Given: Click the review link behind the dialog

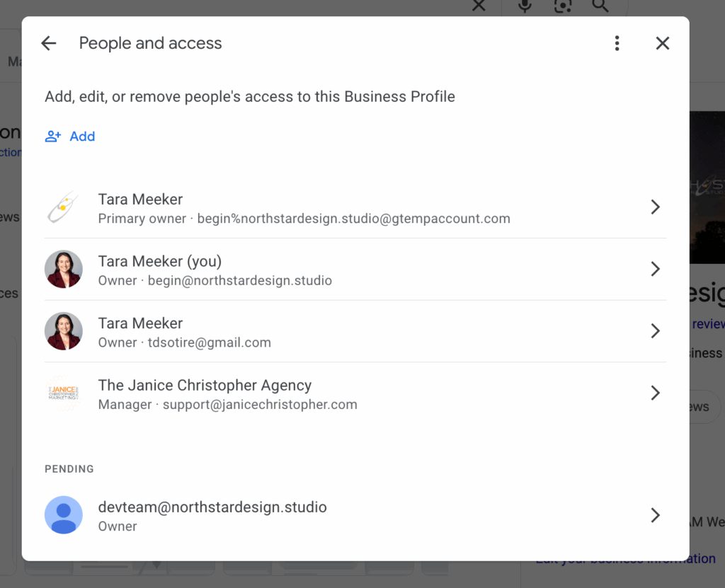Looking at the screenshot, I should 710,324.
